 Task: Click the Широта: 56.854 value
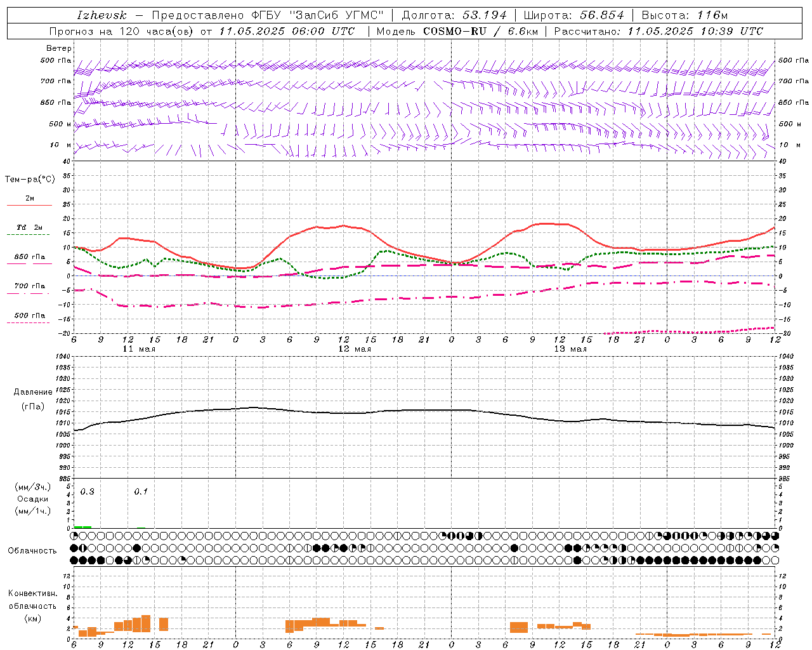573,15
